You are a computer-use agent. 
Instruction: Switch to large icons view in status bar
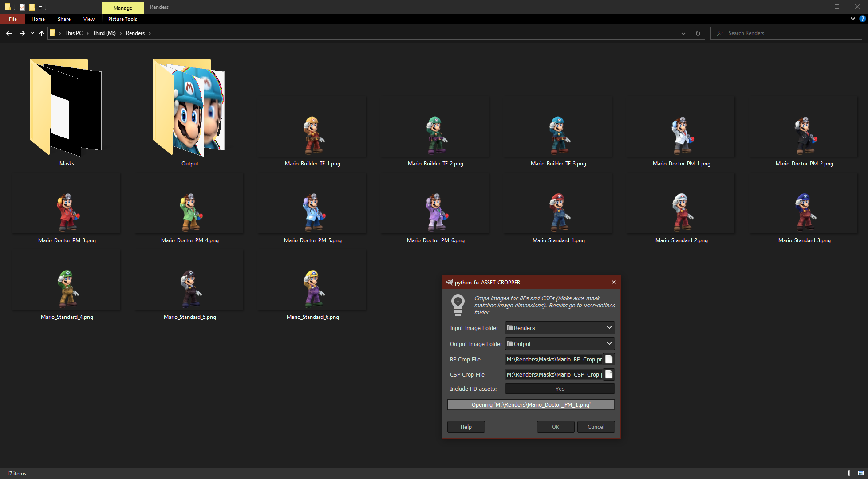coord(861,473)
